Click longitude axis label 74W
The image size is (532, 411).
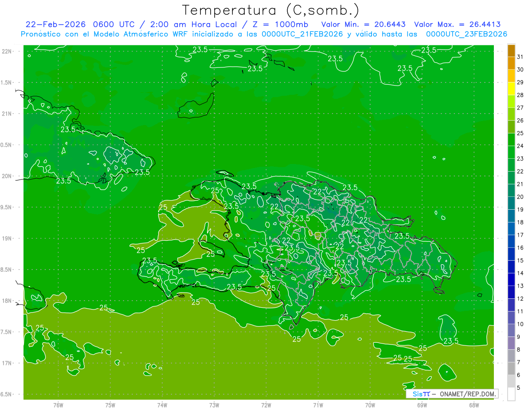162,405
